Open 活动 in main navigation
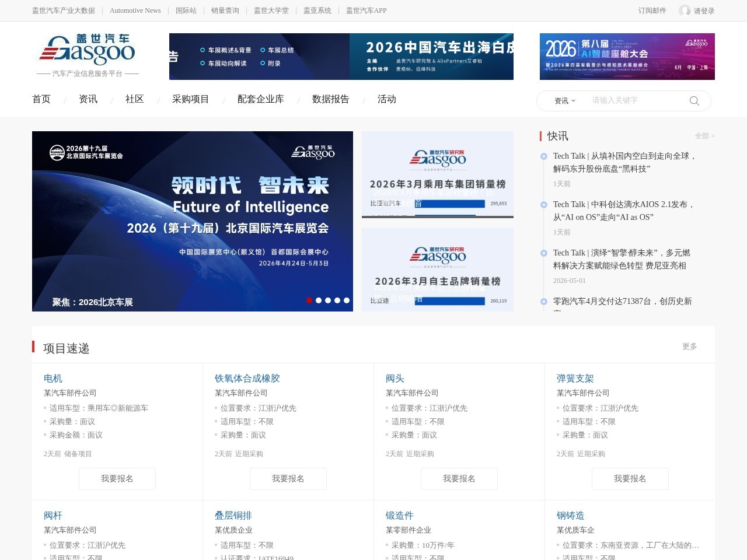747x560 pixels. [387, 99]
